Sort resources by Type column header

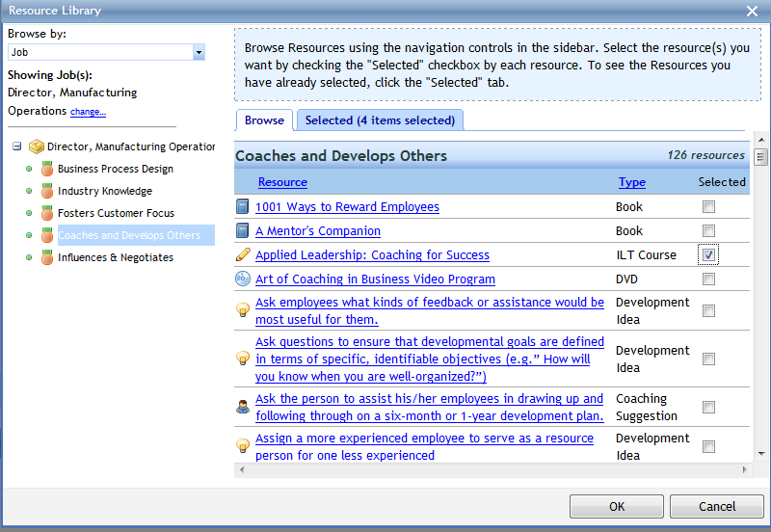(x=632, y=182)
